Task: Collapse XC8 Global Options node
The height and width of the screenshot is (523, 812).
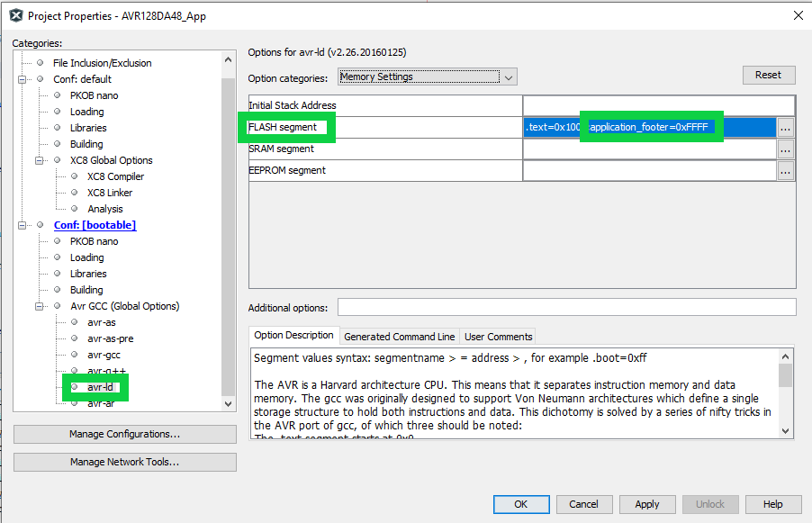Action: coord(40,160)
